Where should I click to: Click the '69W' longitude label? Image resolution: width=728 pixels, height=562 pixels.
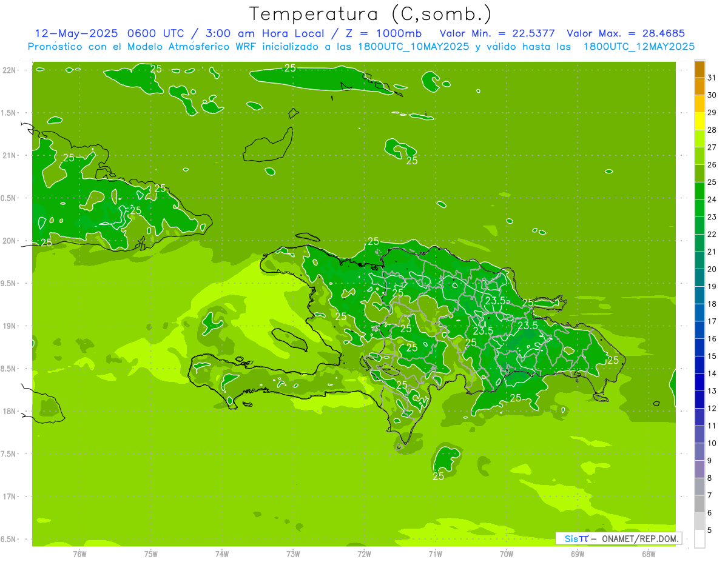click(578, 554)
